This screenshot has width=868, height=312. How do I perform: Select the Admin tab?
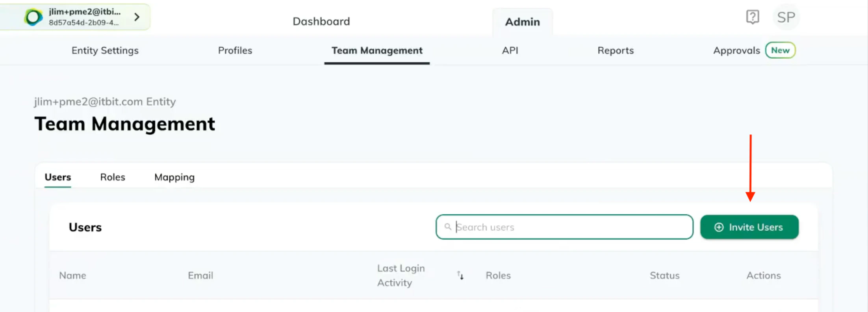(522, 22)
